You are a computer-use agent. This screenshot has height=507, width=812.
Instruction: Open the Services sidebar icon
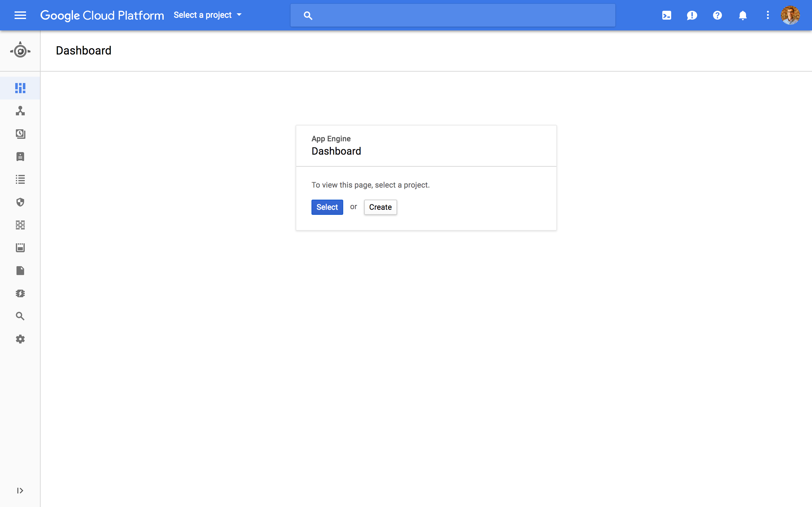[20, 111]
